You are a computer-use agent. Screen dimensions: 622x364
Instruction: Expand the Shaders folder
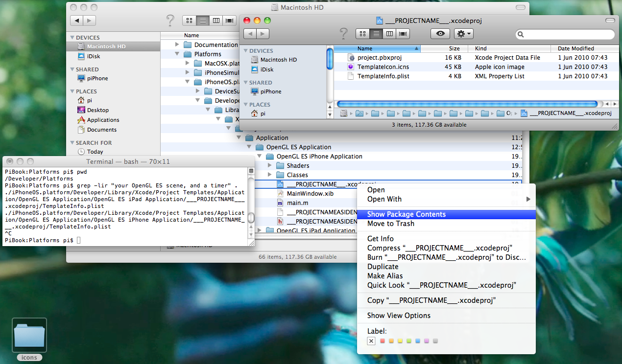click(269, 165)
